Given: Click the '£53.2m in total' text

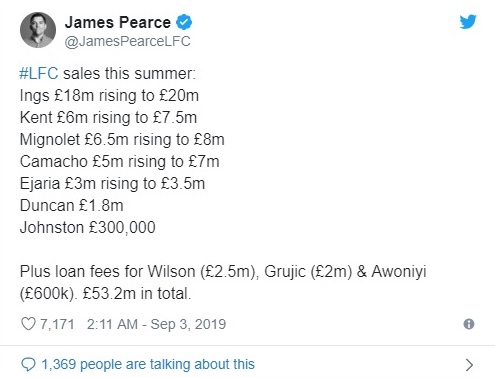Looking at the screenshot, I should (137, 294).
